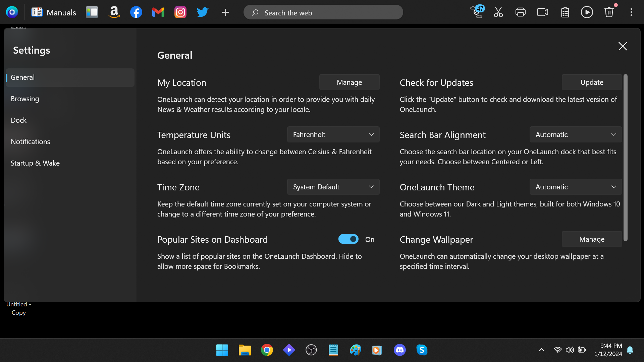Turn off Popular Sites on Dashboard
The image size is (644, 362).
tap(348, 239)
